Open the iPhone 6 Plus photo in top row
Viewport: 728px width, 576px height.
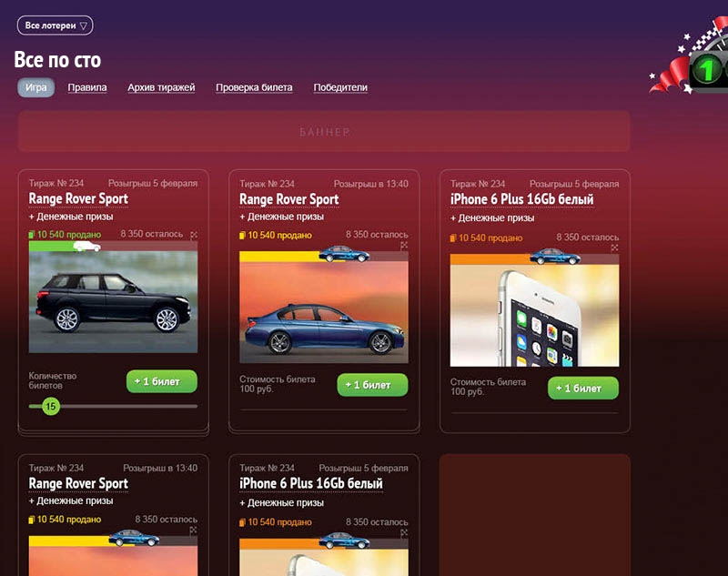534,316
